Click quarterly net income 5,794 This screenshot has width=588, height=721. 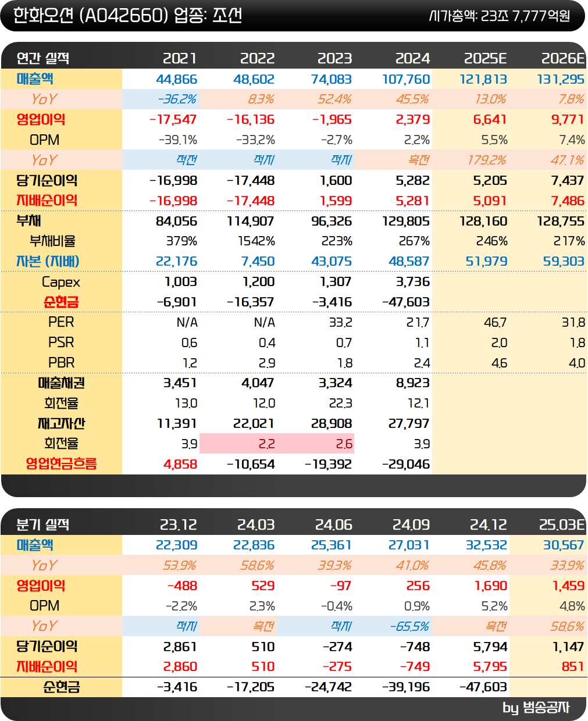coord(490,647)
